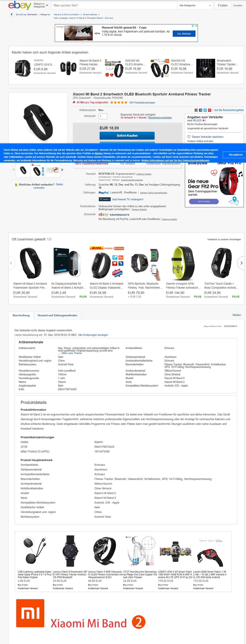The image size is (246, 644).
Task: Switch to Versand und Zahlungsmethoden tab
Action: tap(57, 316)
